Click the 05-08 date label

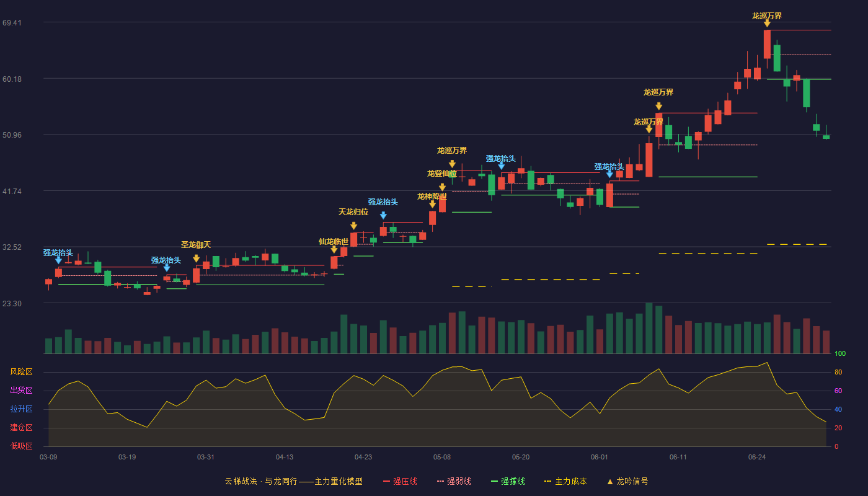[442, 457]
